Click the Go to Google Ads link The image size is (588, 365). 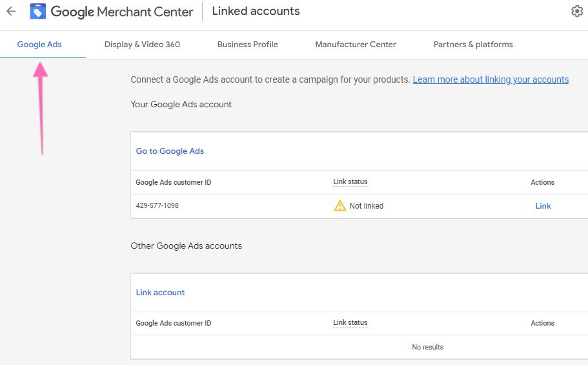[170, 151]
